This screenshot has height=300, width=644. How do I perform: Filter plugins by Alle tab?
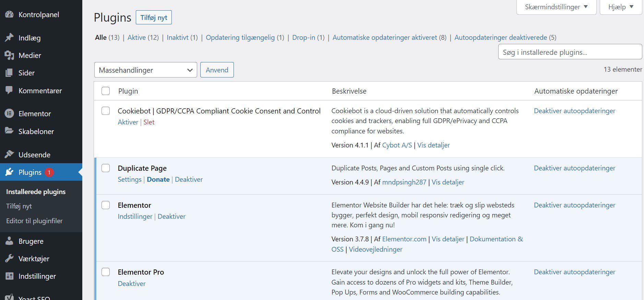coord(101,37)
